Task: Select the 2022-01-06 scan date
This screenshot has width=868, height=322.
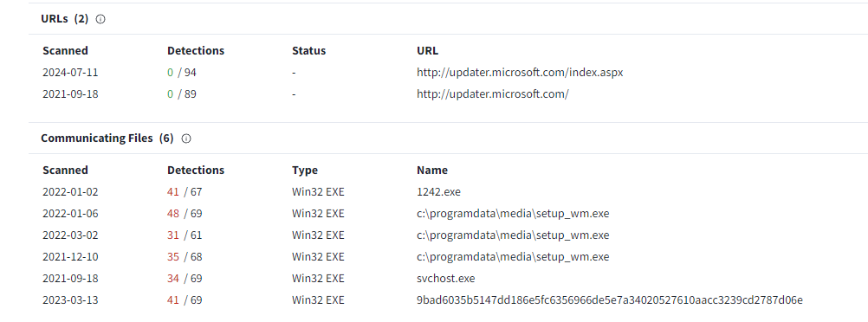Action: coord(70,214)
